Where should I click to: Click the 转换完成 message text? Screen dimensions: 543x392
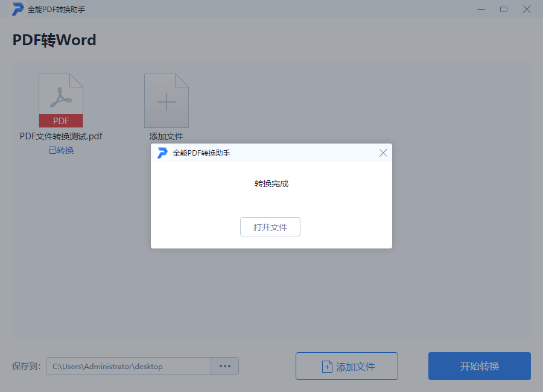coord(271,183)
